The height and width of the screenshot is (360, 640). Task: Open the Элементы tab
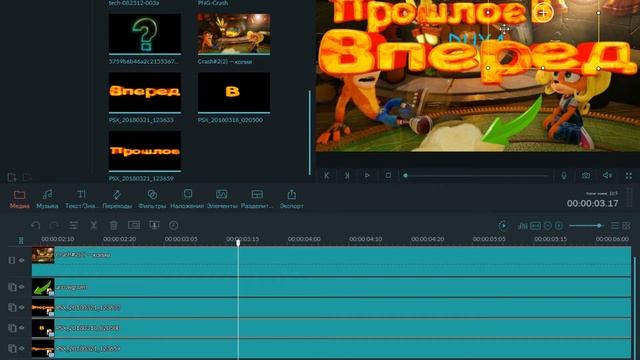[x=222, y=199]
